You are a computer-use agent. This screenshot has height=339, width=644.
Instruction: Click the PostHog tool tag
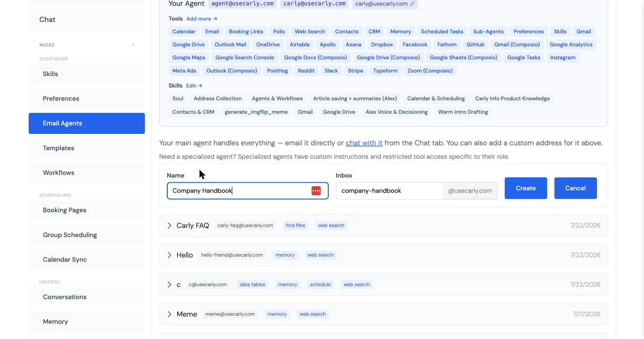[x=277, y=71]
